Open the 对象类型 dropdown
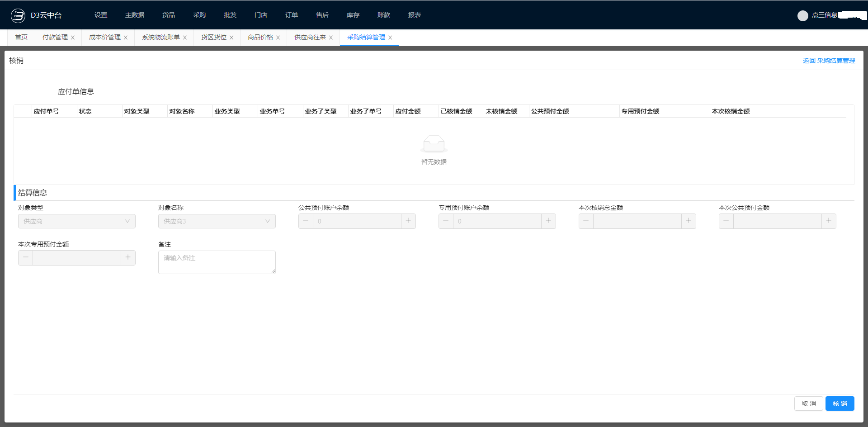 click(x=77, y=221)
